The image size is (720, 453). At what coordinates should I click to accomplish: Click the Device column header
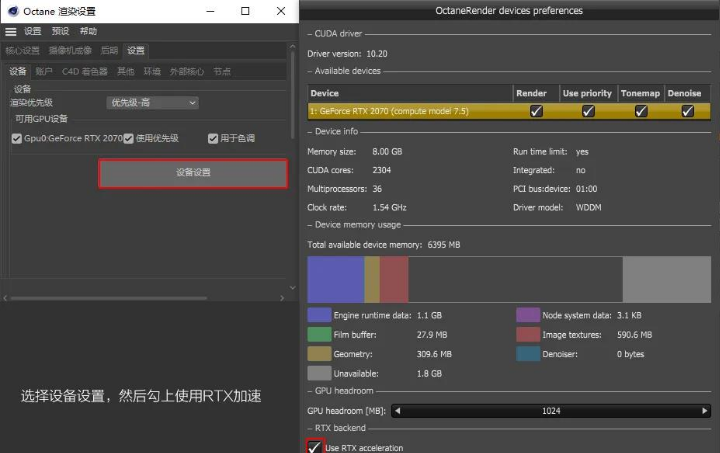pyautogui.click(x=410, y=93)
